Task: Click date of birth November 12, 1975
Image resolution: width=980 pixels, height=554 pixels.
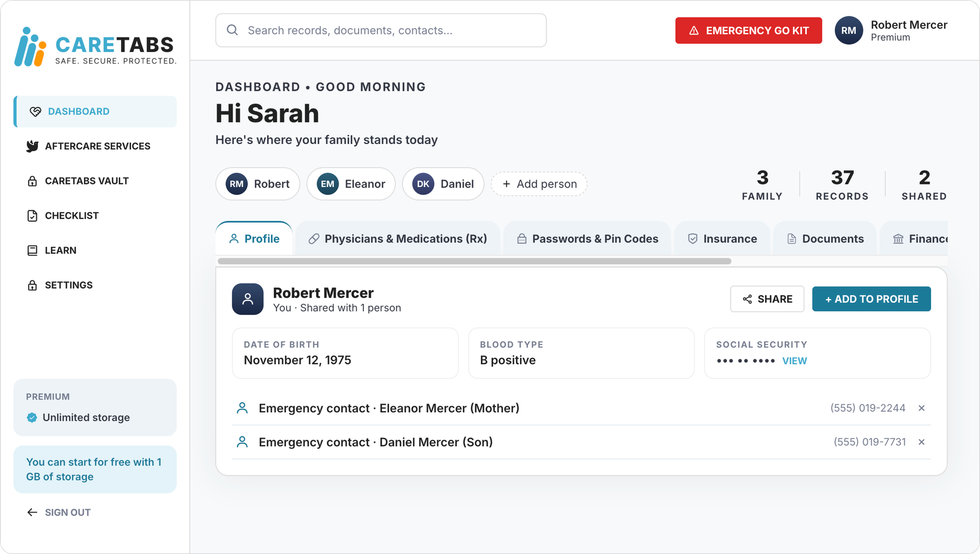Action: (x=298, y=360)
